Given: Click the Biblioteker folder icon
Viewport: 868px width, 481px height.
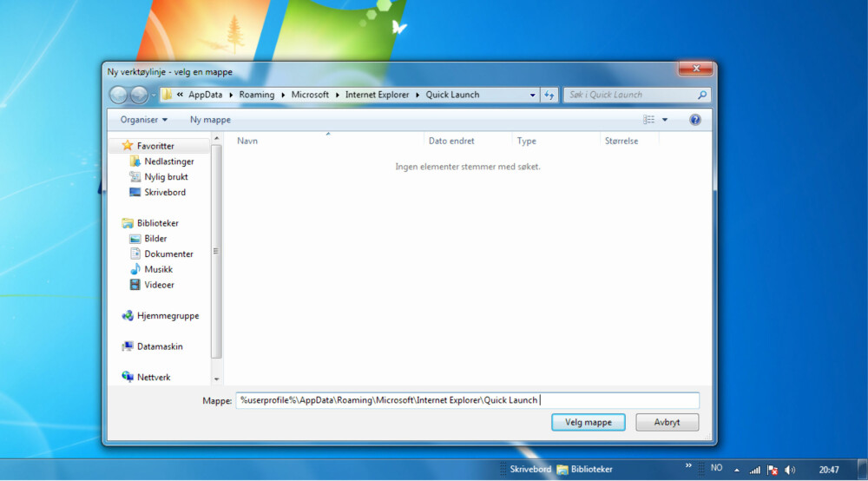Looking at the screenshot, I should pyautogui.click(x=128, y=223).
